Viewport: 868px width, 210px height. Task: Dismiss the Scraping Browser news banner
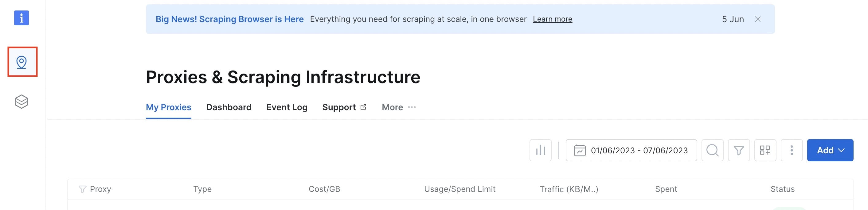coord(757,19)
